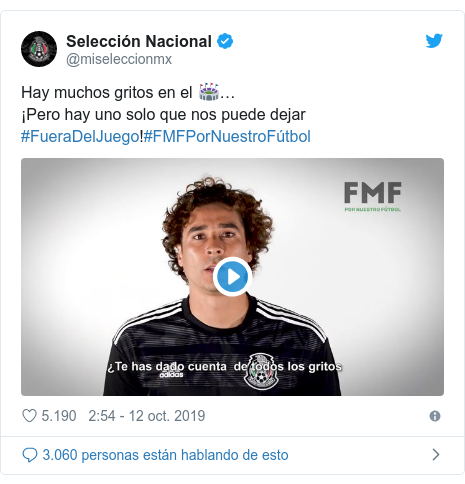The image size is (465, 484).
Task: Click the Twitter bird logo
Action: (x=434, y=41)
